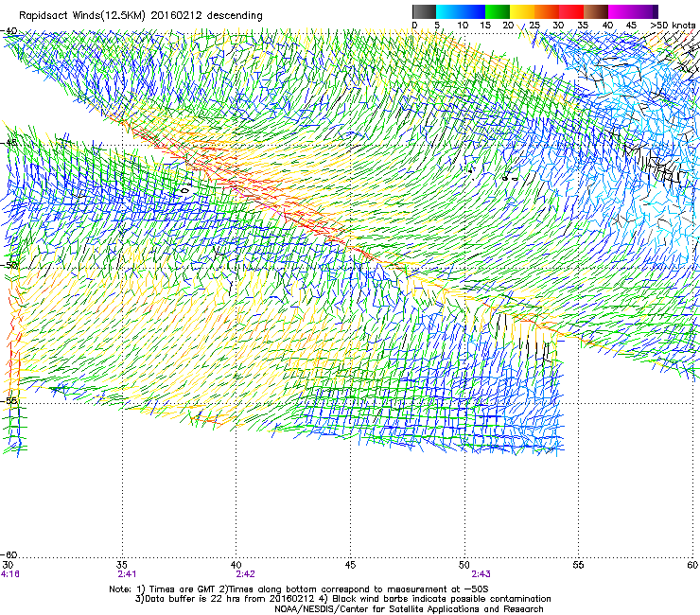
Task: Click the magenta 40-45 knots legend segment
Action: point(621,11)
